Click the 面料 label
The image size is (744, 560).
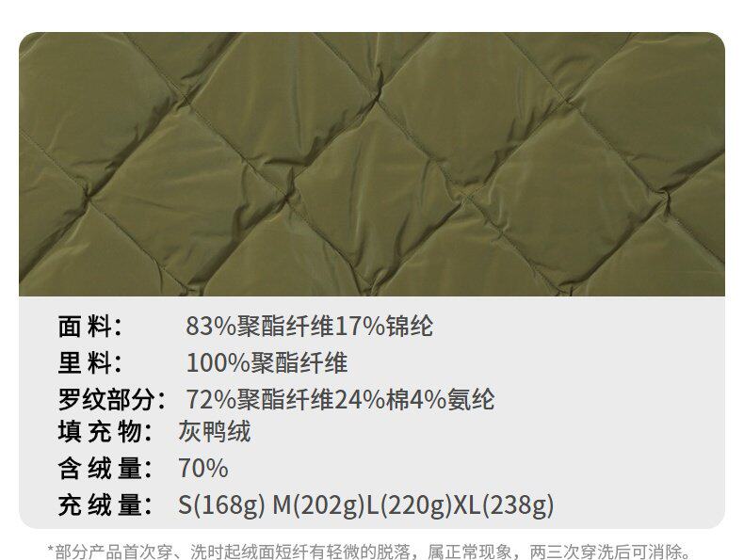90,327
